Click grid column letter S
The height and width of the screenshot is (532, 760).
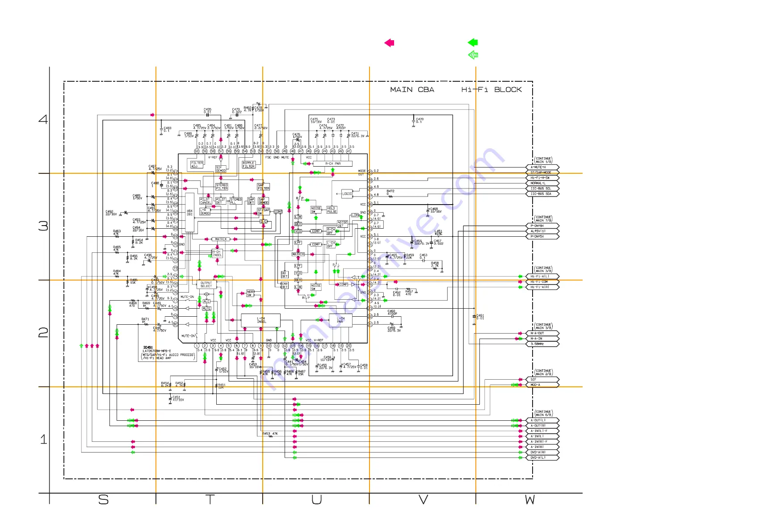(x=103, y=500)
